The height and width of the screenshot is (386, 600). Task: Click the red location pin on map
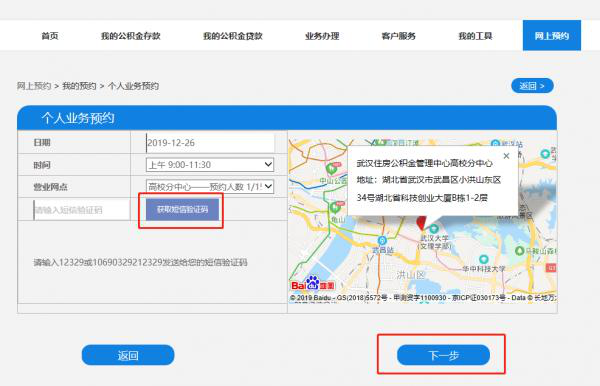421,222
